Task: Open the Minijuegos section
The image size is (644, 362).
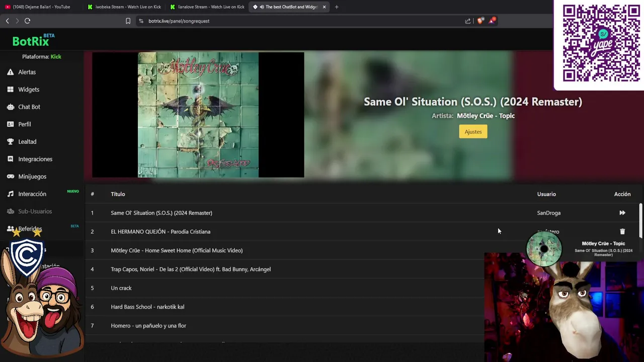Action: coord(32,176)
